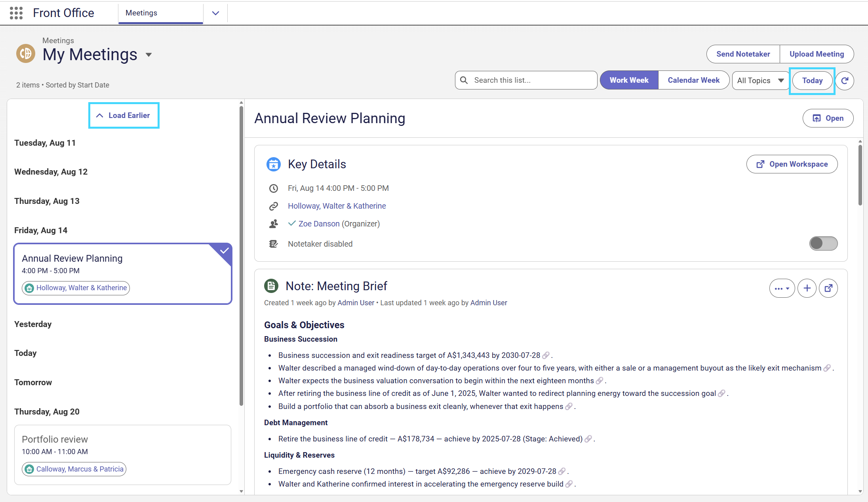Select the Meetings navigation tab
The height and width of the screenshot is (502, 868).
point(160,13)
